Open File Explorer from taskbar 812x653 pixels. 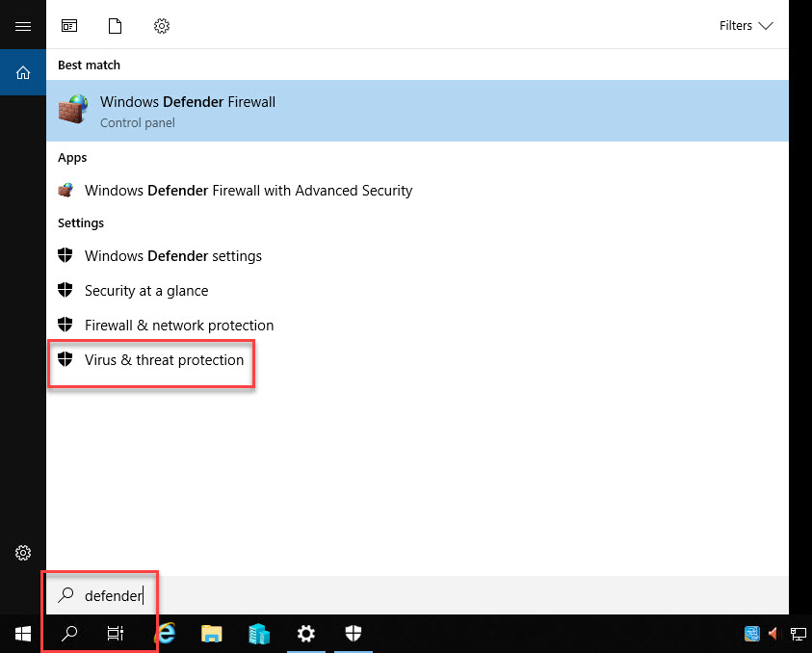coord(212,634)
